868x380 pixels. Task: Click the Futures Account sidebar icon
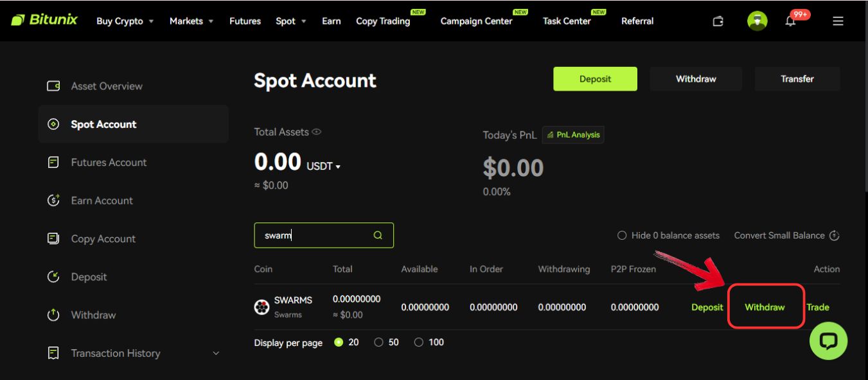(54, 163)
